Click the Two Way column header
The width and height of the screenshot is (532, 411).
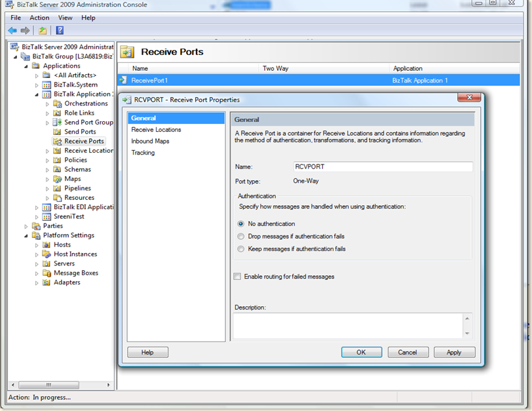click(324, 69)
